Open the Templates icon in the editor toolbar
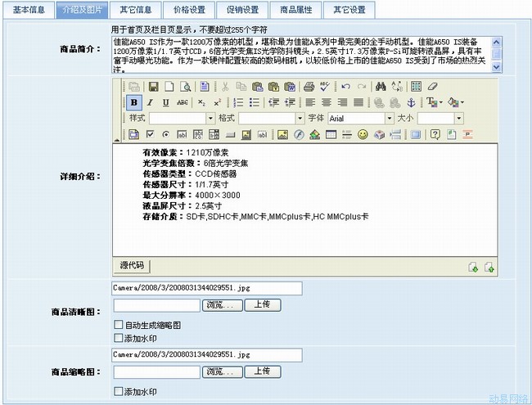532x405 pixels. coord(205,87)
